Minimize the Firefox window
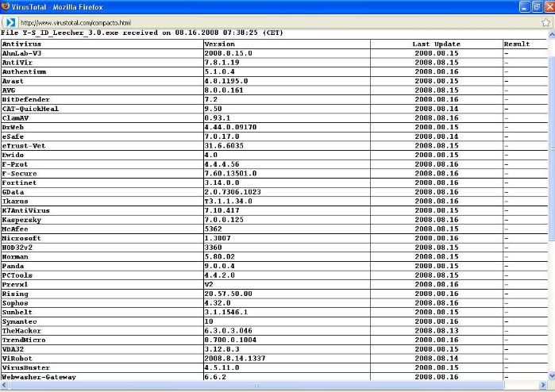Image resolution: width=555 pixels, height=392 pixels. tap(525, 6)
